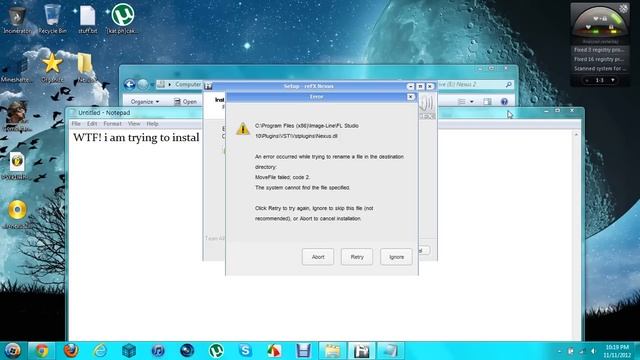Select the Mineshafter desktop shortcut
The image size is (640, 360).
coord(16,68)
